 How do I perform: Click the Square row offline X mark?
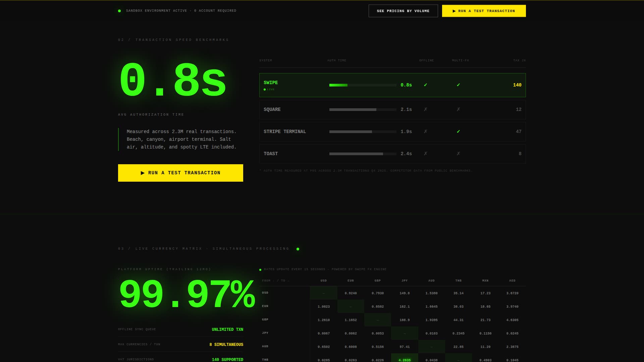click(425, 110)
